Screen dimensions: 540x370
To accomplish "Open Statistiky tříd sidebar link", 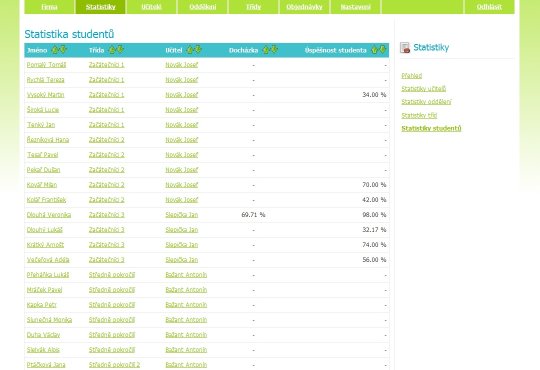I will pyautogui.click(x=419, y=115).
